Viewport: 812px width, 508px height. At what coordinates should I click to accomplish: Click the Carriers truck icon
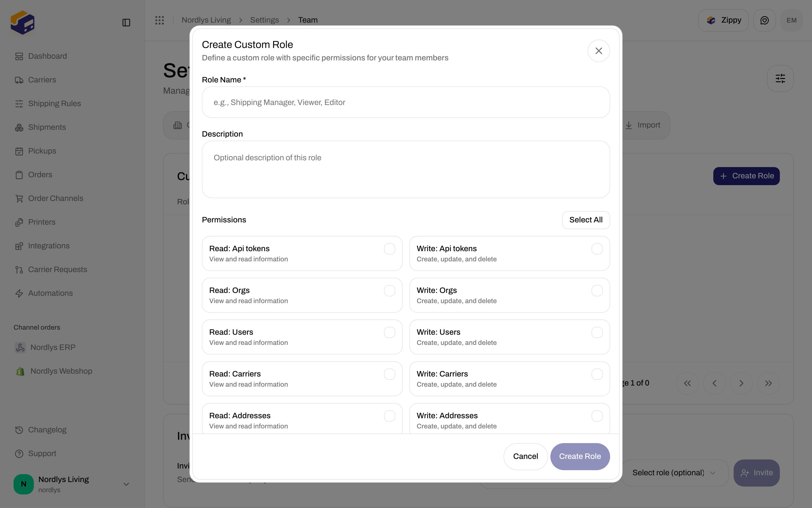pyautogui.click(x=19, y=80)
